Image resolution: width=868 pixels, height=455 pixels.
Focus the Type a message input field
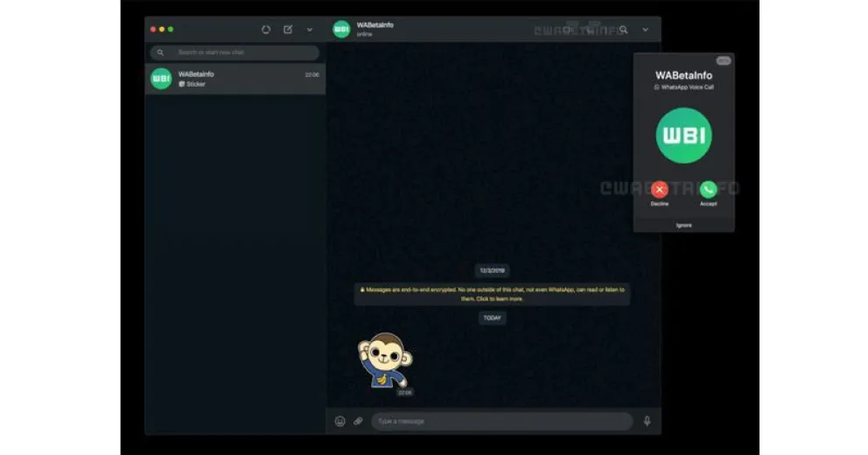[501, 421]
